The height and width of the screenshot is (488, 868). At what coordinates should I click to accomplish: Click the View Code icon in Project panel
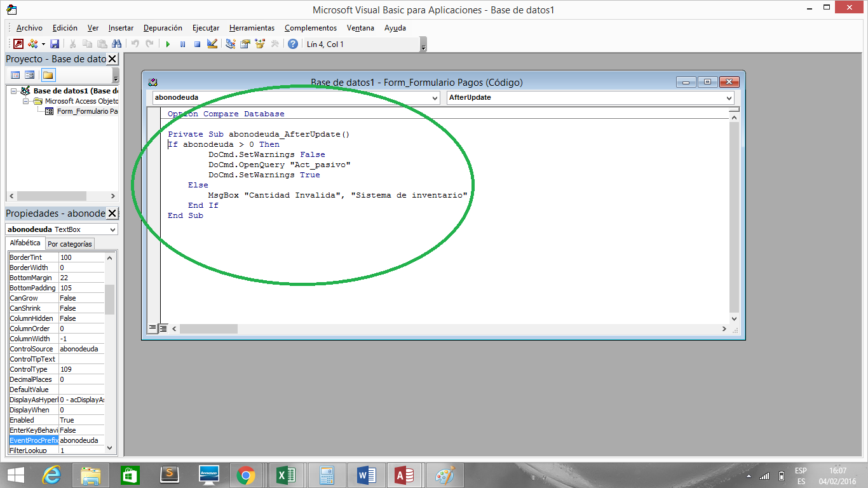(15, 75)
